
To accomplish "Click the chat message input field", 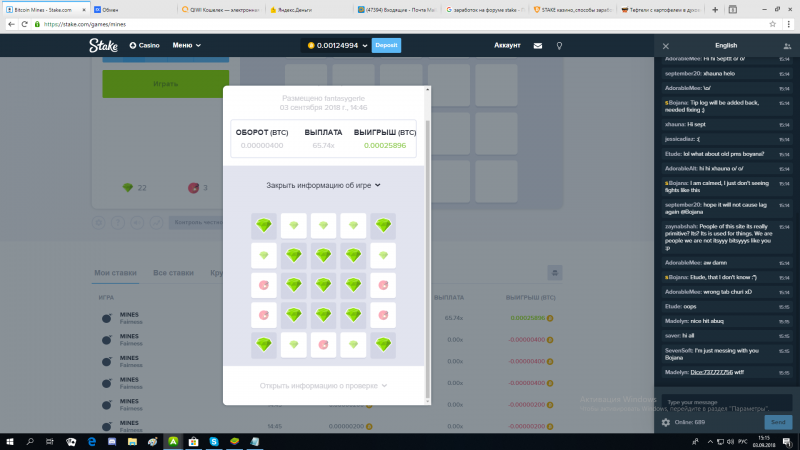I will pyautogui.click(x=727, y=402).
